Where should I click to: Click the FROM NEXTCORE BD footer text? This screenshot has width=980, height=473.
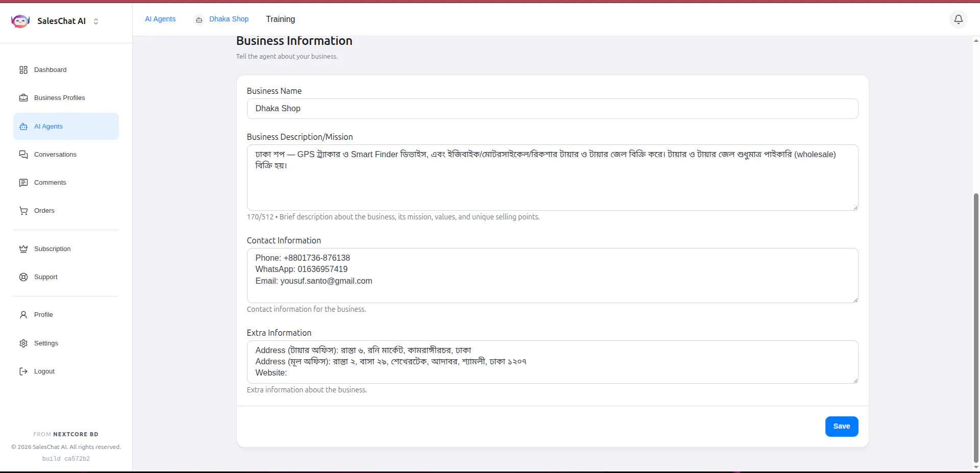[x=66, y=434]
